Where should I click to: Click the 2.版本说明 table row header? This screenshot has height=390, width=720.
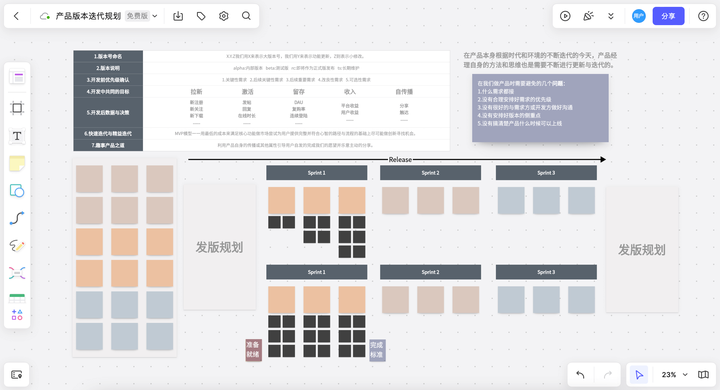(x=108, y=68)
